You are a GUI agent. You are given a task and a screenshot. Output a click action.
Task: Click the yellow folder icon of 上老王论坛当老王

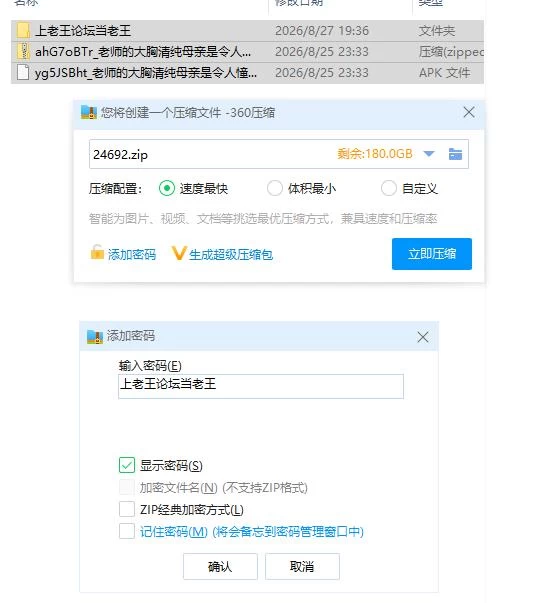pyautogui.click(x=23, y=30)
